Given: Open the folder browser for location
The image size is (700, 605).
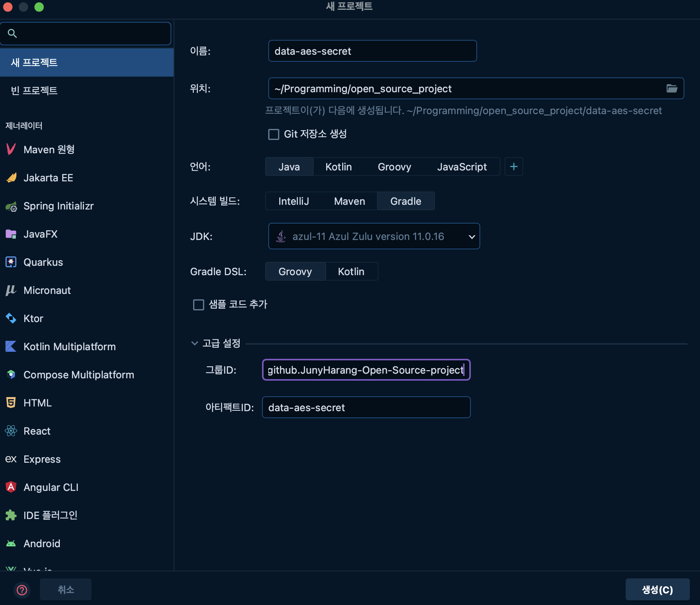Looking at the screenshot, I should tap(672, 88).
